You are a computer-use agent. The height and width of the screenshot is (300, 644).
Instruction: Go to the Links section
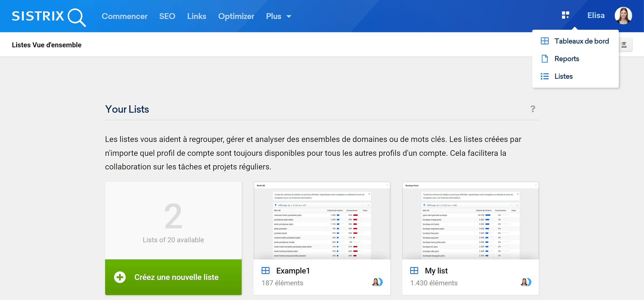coord(197,16)
